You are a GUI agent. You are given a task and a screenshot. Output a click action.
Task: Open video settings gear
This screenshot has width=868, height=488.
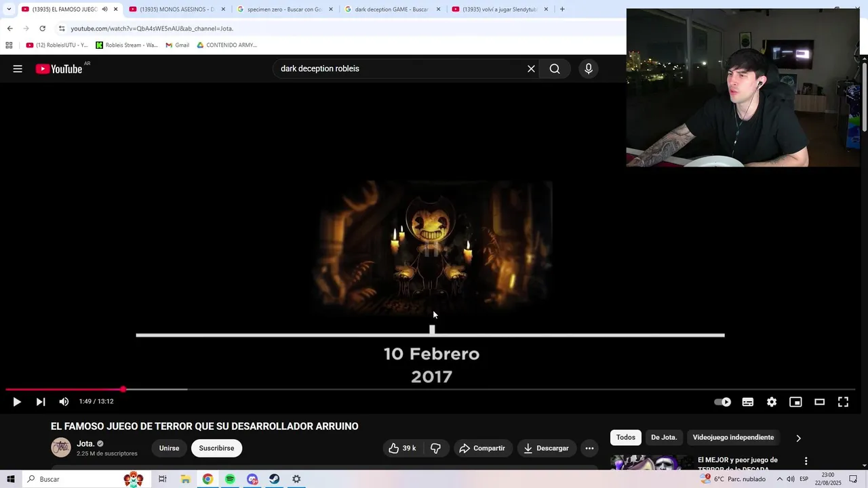pos(772,402)
